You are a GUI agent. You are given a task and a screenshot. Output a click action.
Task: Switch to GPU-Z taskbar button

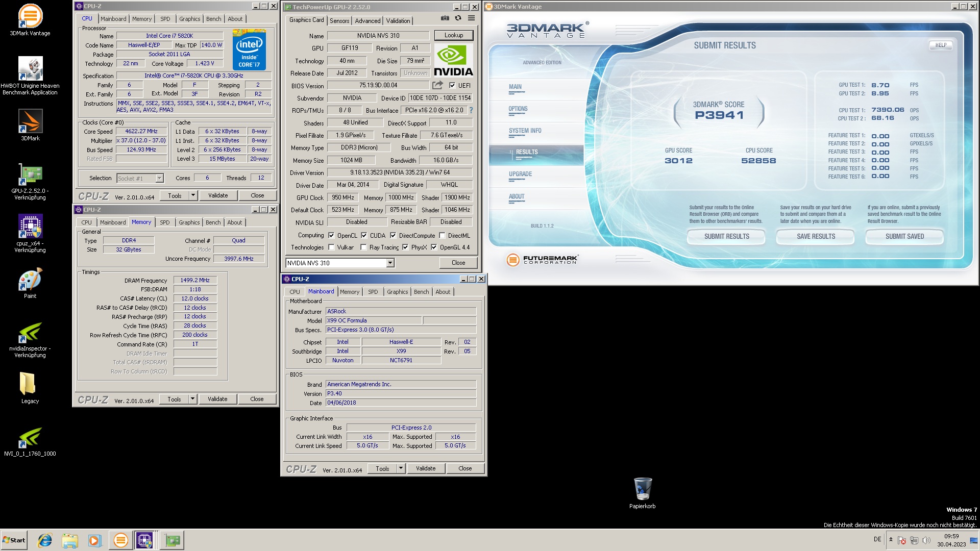click(x=172, y=540)
